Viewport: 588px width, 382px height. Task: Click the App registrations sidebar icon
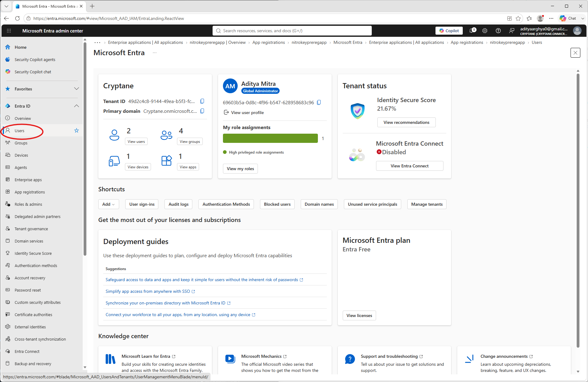pyautogui.click(x=8, y=192)
